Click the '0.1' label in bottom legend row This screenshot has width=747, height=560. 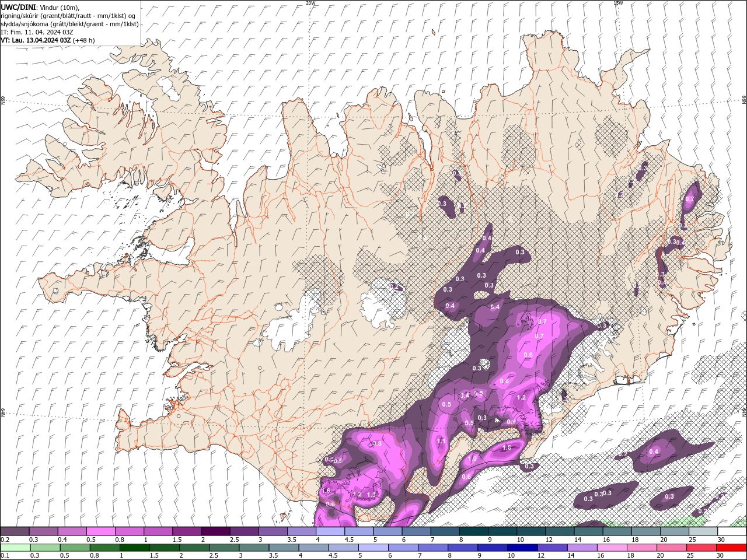(x=5, y=555)
